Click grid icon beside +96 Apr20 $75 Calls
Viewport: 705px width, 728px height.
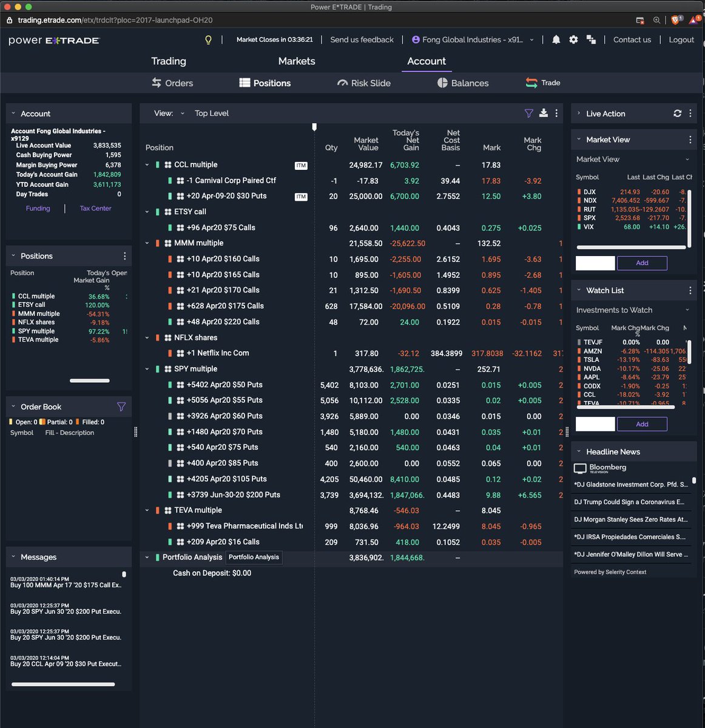coord(180,228)
